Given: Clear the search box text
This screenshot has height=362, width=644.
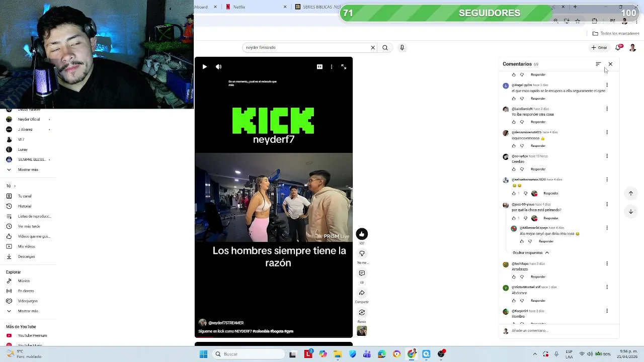Looking at the screenshot, I should tap(373, 47).
